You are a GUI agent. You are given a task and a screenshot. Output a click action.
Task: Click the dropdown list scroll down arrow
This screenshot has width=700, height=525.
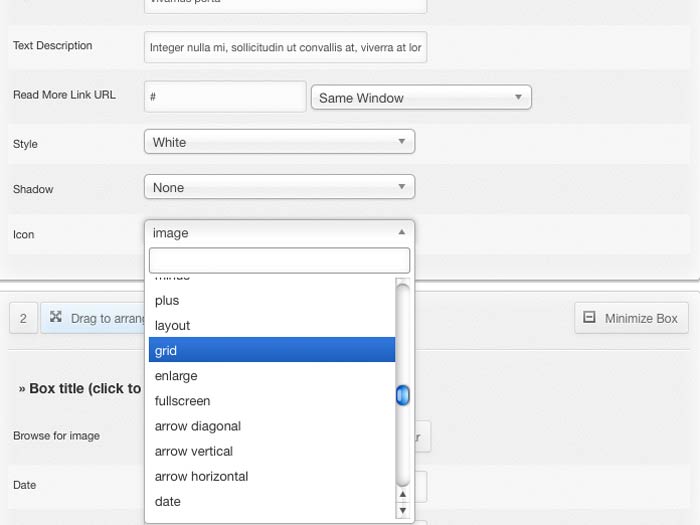pyautogui.click(x=403, y=511)
